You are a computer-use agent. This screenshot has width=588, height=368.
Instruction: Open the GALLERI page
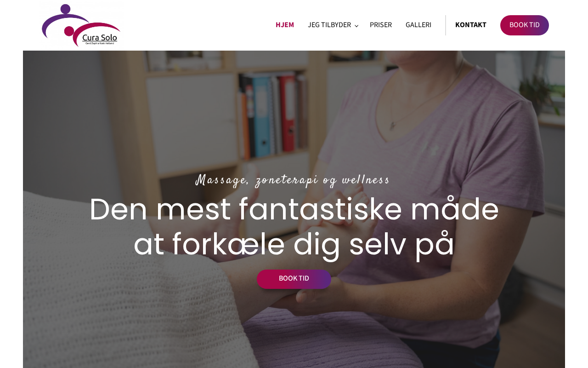(418, 25)
